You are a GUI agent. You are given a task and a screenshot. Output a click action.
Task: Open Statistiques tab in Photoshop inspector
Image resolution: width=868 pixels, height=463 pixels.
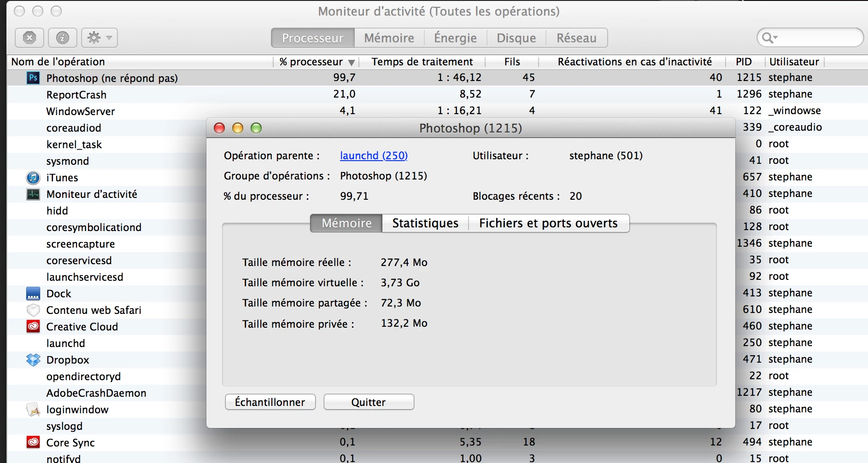coord(425,223)
